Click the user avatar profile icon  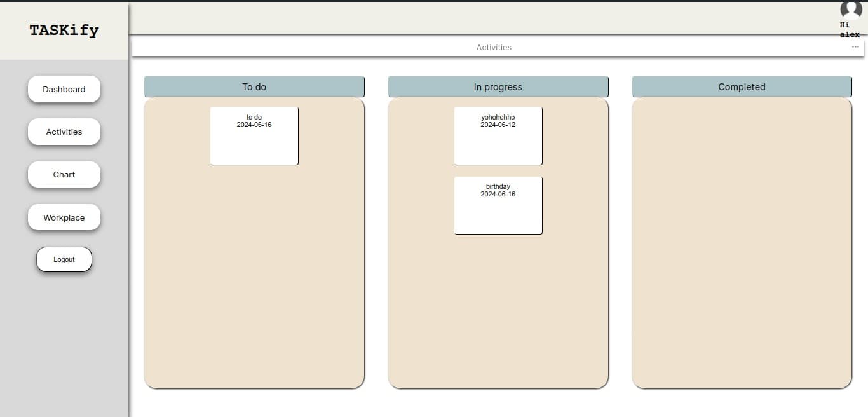tap(851, 10)
